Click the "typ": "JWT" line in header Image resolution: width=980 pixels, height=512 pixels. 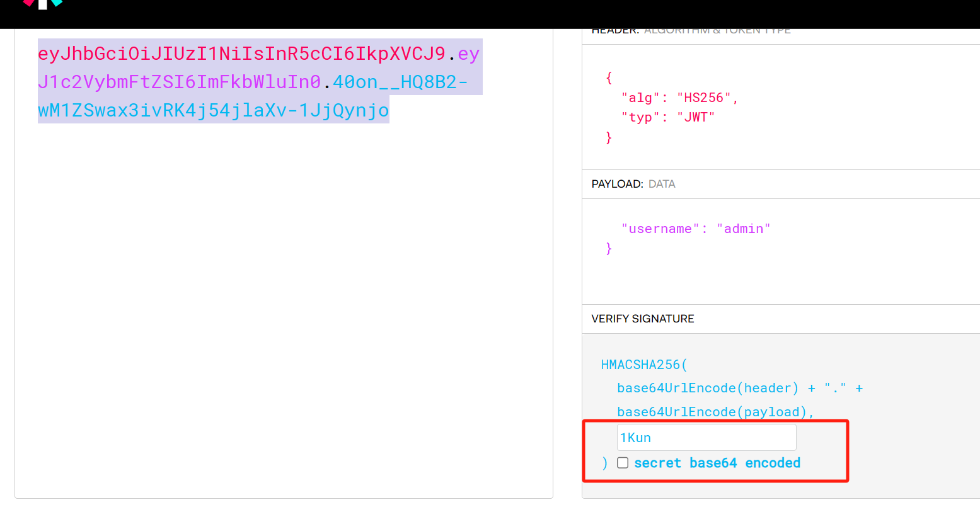(668, 117)
